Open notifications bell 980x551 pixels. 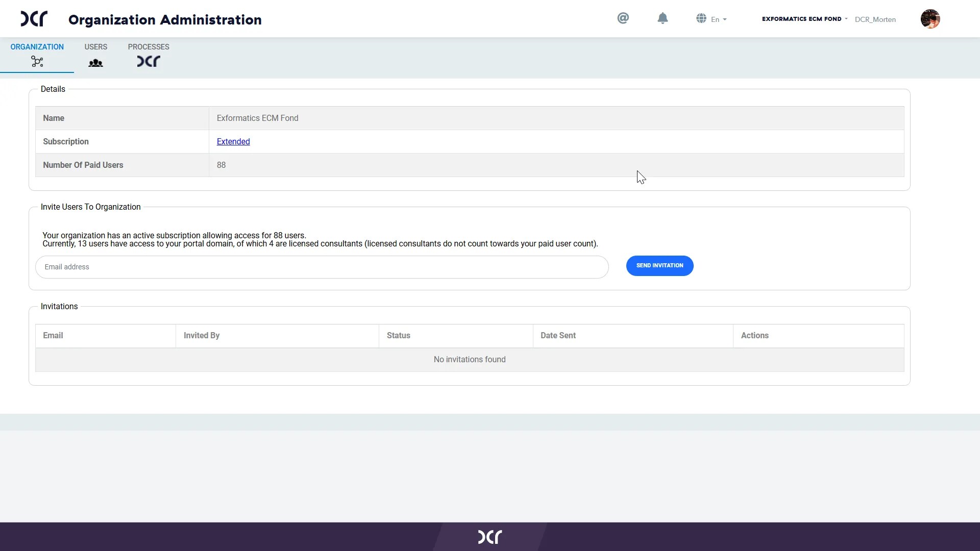coord(663,18)
